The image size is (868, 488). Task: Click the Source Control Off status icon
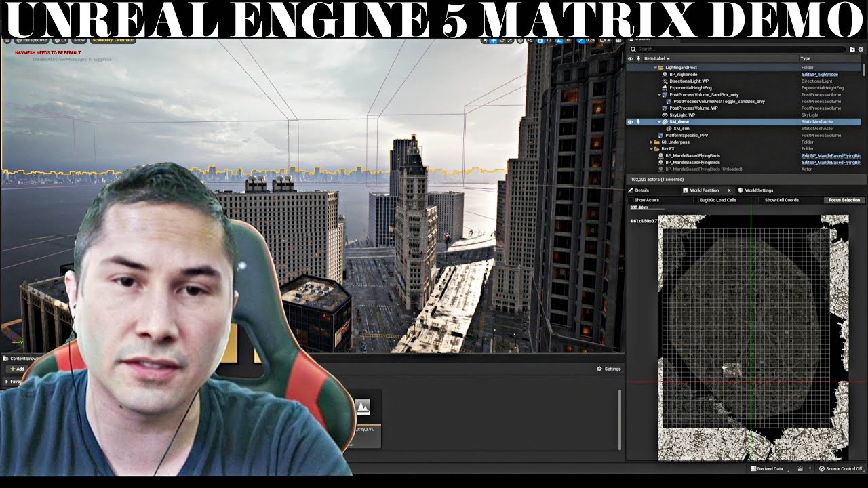[x=822, y=468]
